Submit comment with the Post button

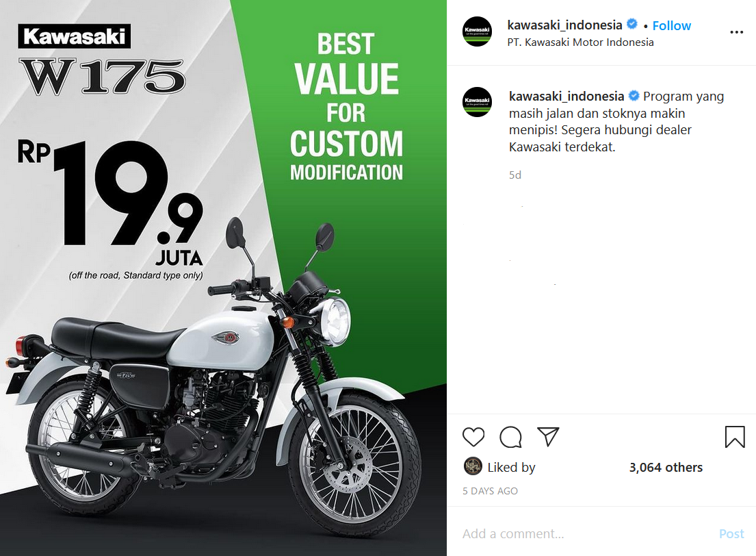click(x=731, y=533)
